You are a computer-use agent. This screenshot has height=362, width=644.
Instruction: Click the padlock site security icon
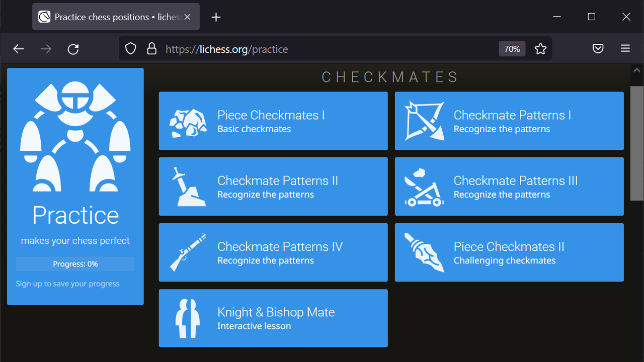point(151,49)
